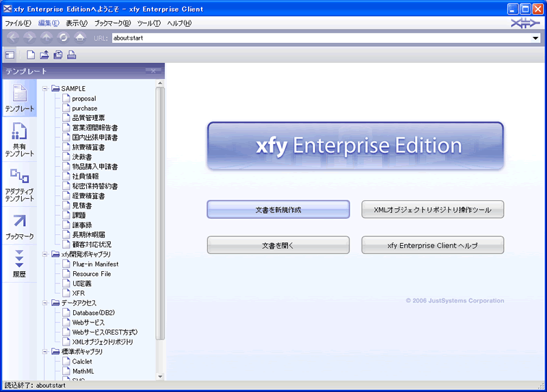Reload the page with refresh icon
The image size is (547, 392).
63,38
